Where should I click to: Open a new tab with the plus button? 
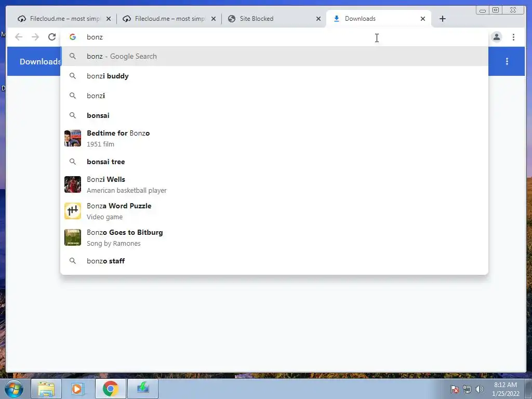point(443,19)
